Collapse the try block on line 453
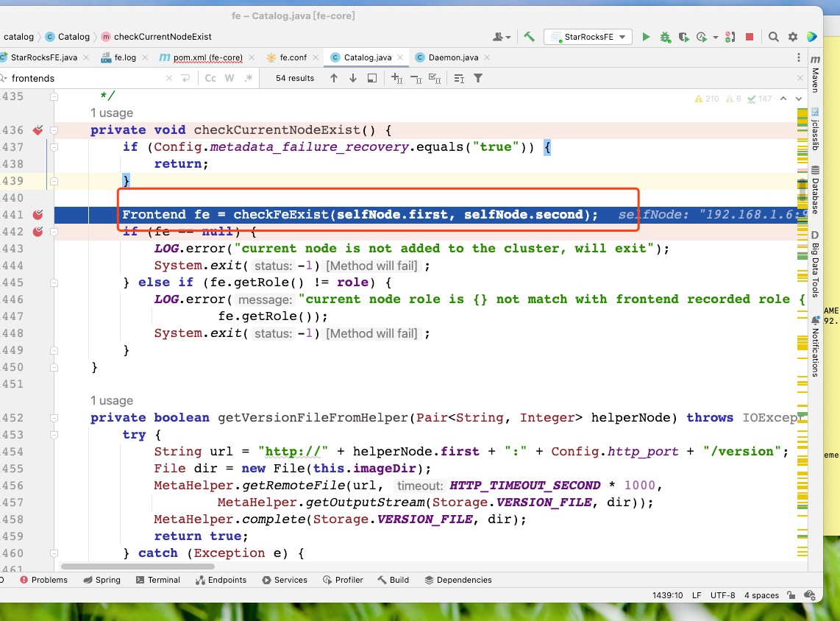 click(x=54, y=435)
